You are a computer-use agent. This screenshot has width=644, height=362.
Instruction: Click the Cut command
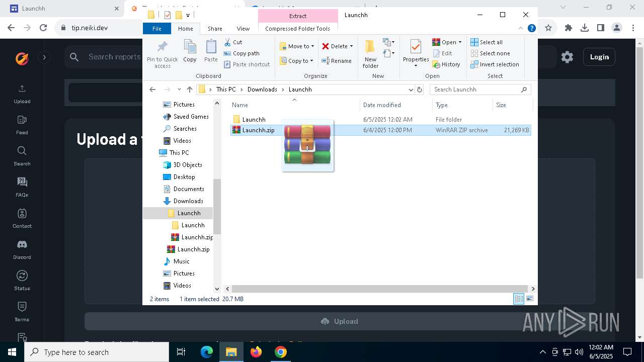coord(233,42)
